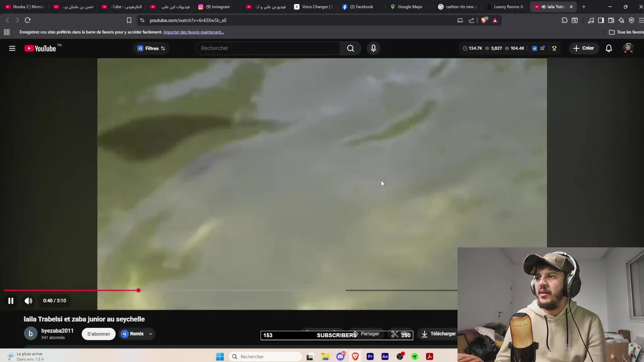
Task: Open File Explorer from taskbar
Action: pos(326,356)
